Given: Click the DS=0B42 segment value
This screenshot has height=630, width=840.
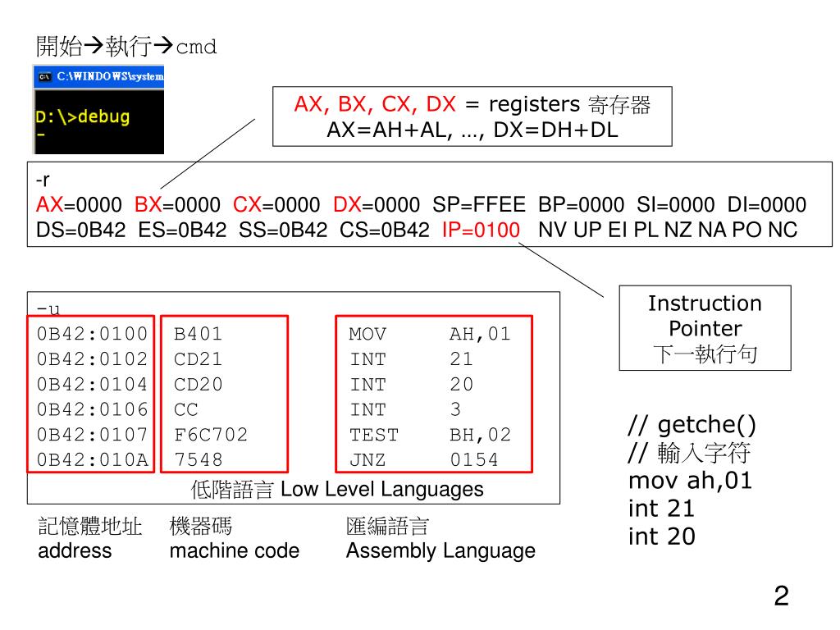Looking at the screenshot, I should pos(81,230).
